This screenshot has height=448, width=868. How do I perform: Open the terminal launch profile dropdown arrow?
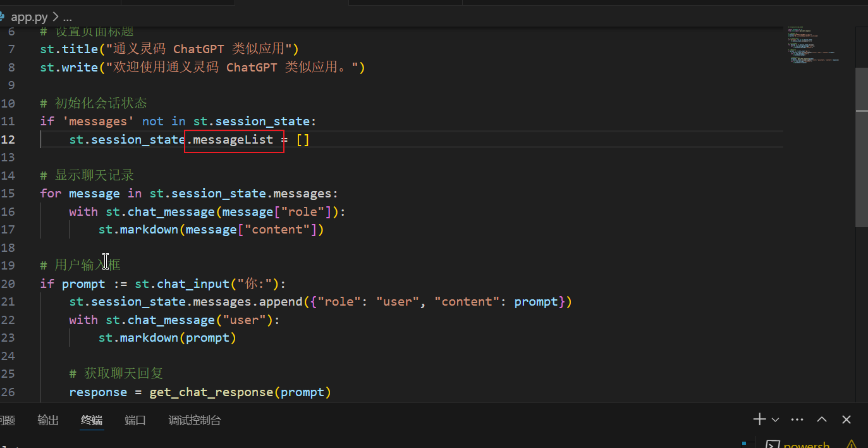click(775, 420)
